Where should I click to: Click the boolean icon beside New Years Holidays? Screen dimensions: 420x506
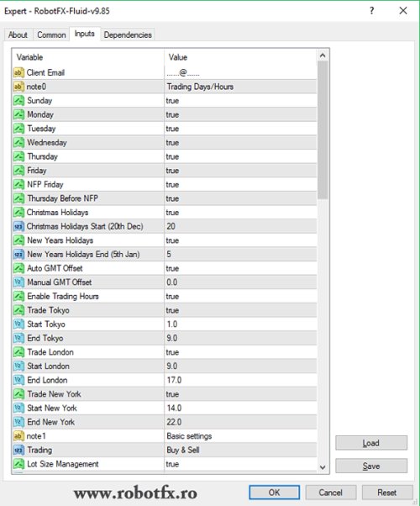18,240
